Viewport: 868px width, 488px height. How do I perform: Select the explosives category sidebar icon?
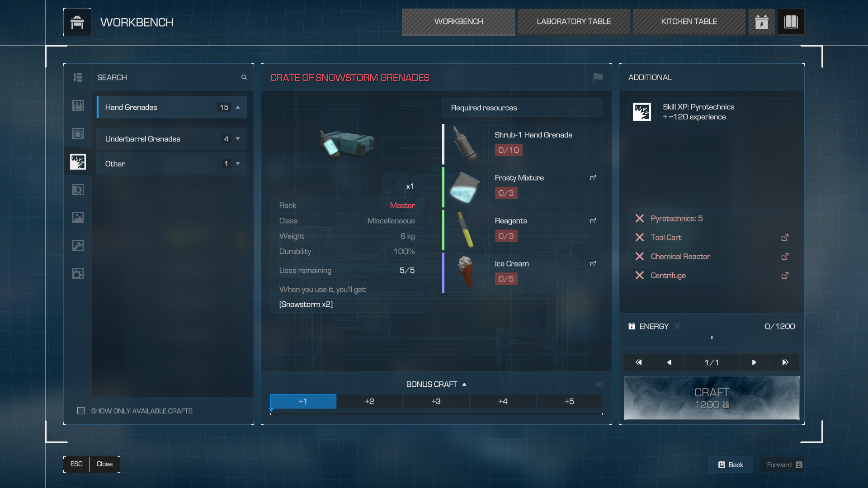78,162
